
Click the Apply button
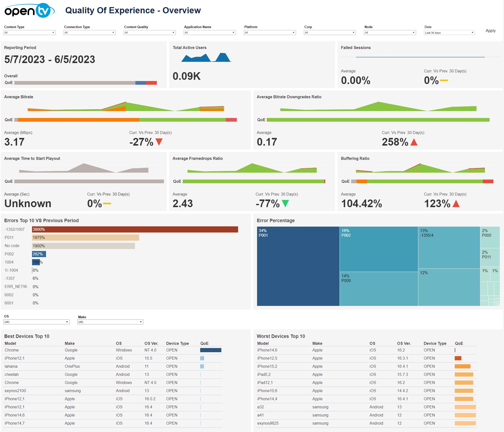(x=490, y=31)
